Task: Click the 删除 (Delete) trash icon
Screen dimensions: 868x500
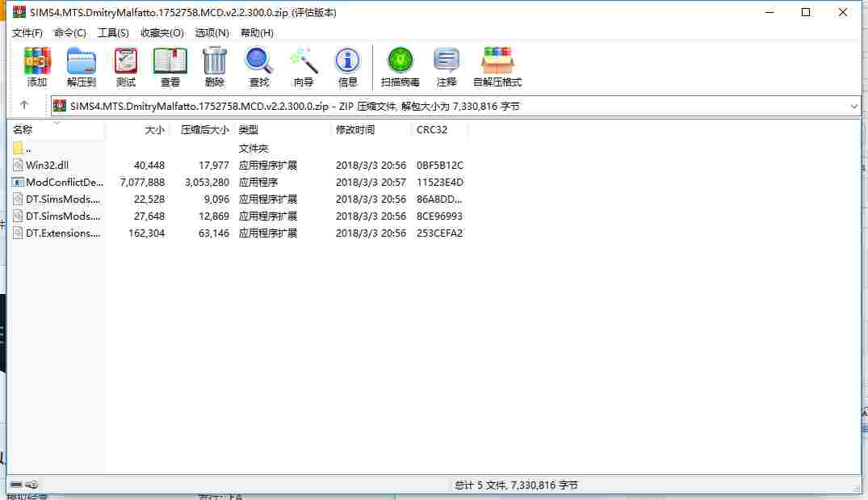Action: [214, 66]
